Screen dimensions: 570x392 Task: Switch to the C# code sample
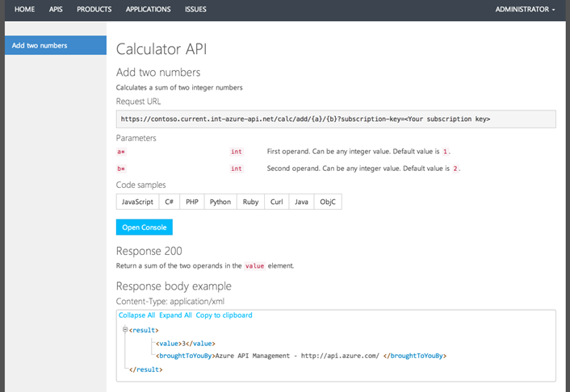170,202
